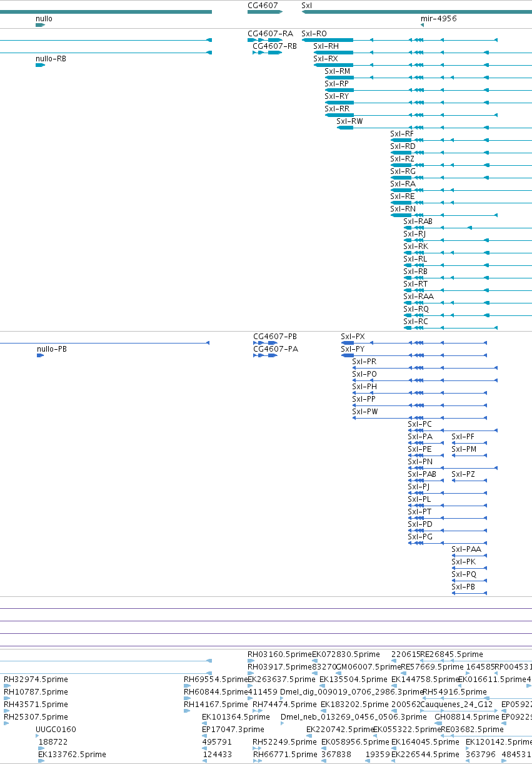Viewport: 532px width, 764px height.
Task: Click the CG4607-PB protein label
Action: click(x=275, y=337)
